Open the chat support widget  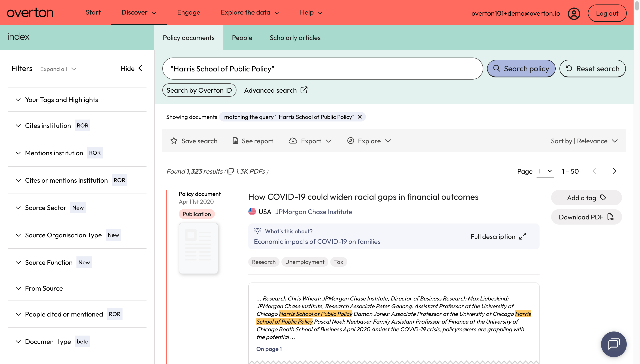point(613,344)
